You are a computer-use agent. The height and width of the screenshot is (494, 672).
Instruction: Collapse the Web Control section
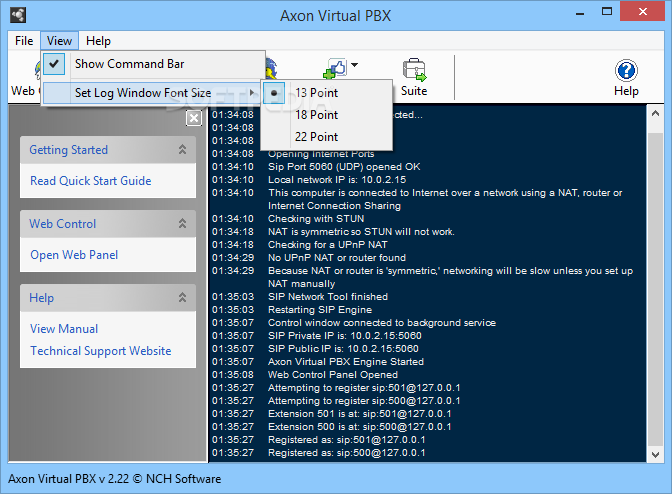coord(182,223)
